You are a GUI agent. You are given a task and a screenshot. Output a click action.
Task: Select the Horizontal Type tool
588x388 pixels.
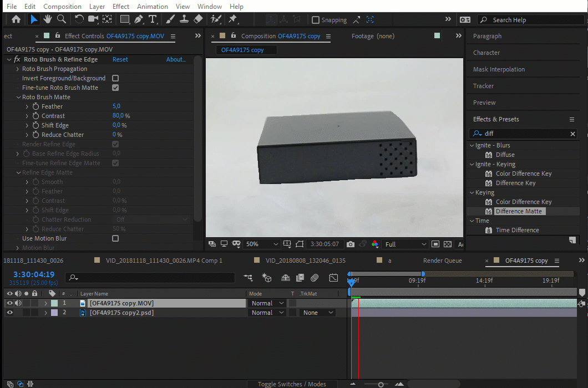point(153,19)
